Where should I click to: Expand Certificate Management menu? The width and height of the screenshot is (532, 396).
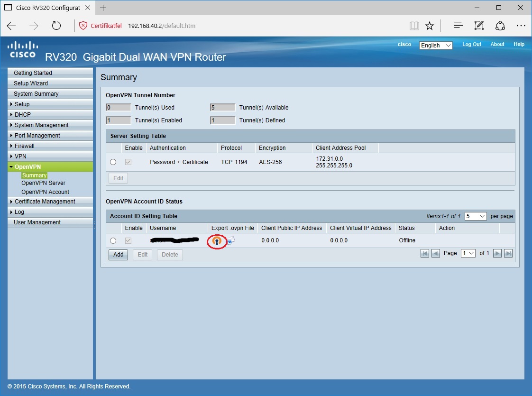point(50,202)
